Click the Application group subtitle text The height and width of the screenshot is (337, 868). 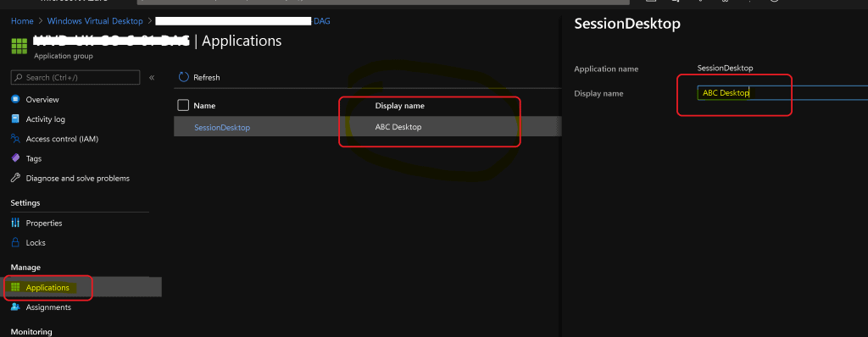63,56
